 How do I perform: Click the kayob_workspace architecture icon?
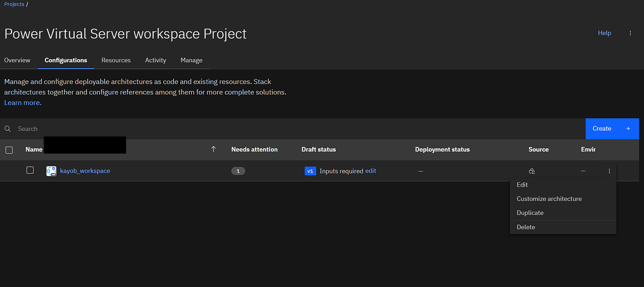click(x=51, y=171)
